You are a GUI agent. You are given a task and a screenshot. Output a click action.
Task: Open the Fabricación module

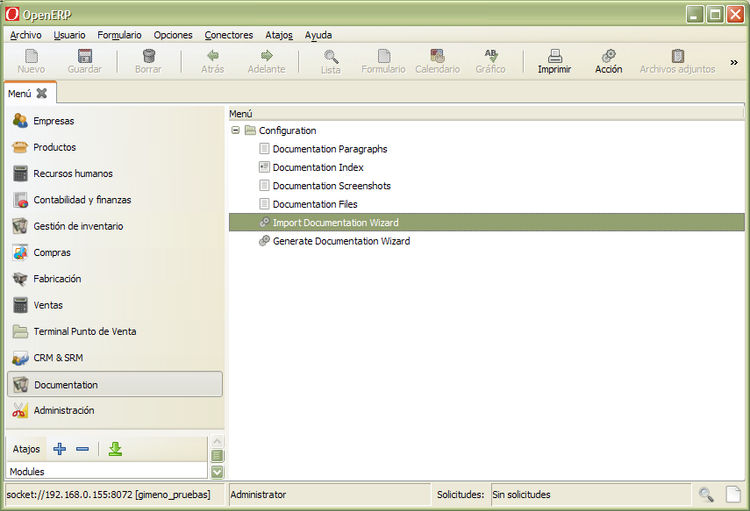[115, 278]
